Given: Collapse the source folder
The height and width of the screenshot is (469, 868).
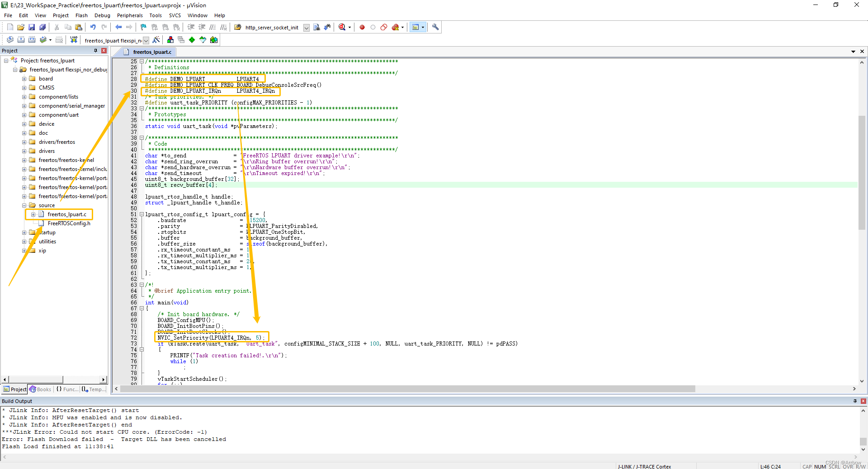Looking at the screenshot, I should [x=24, y=205].
